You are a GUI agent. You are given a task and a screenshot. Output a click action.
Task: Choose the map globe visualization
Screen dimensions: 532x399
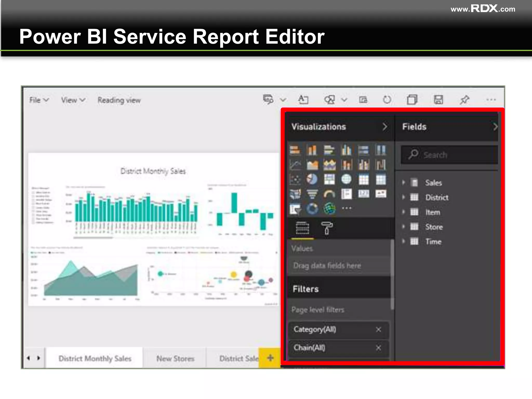tap(347, 179)
